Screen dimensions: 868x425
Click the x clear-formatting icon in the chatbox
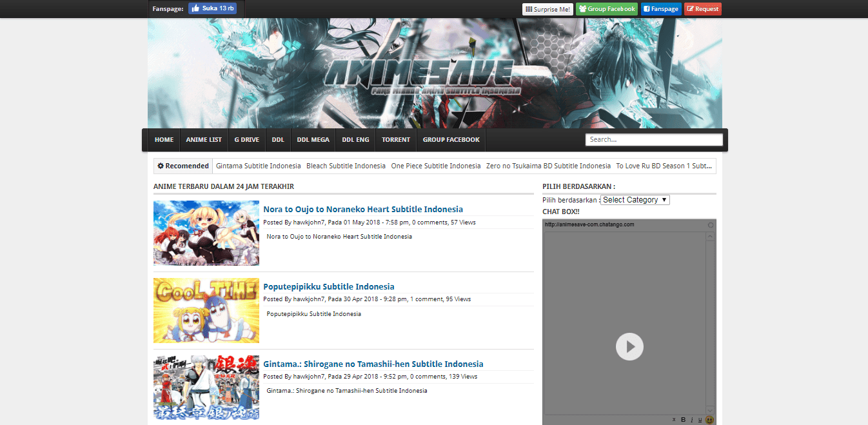(x=673, y=420)
